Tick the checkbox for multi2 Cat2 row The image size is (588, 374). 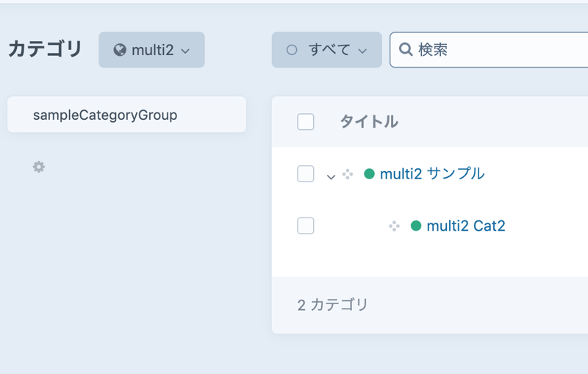pyautogui.click(x=306, y=226)
